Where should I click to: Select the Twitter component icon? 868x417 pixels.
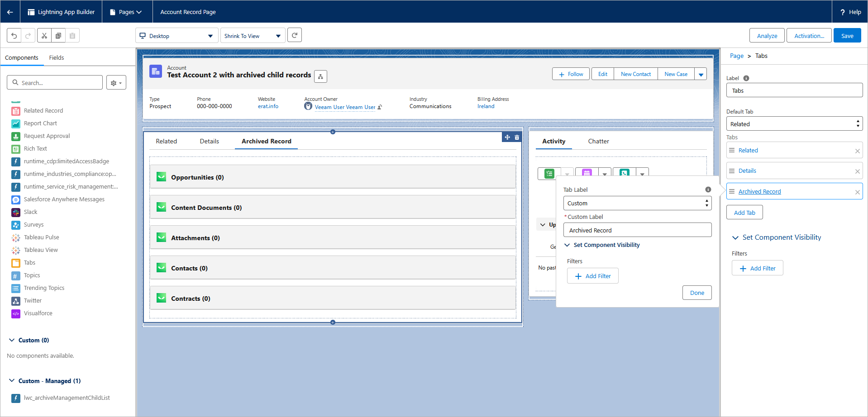pos(16,301)
